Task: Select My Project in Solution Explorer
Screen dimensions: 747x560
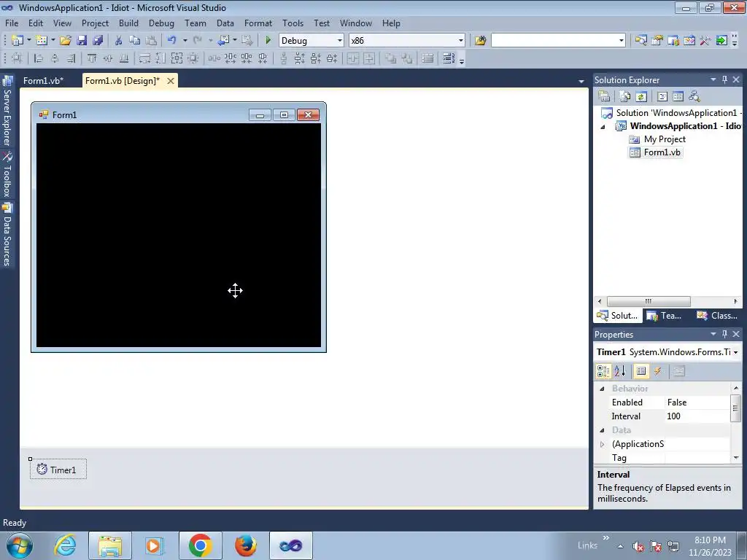Action: coord(657,139)
